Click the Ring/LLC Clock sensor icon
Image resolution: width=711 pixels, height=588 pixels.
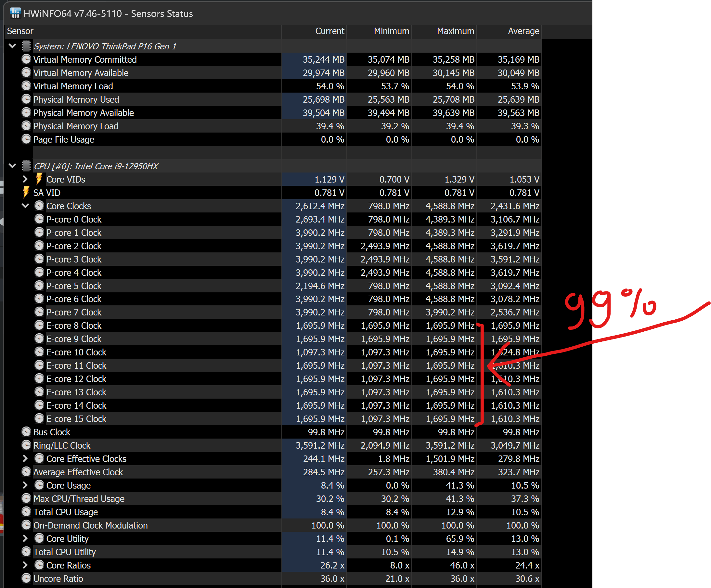click(x=26, y=445)
